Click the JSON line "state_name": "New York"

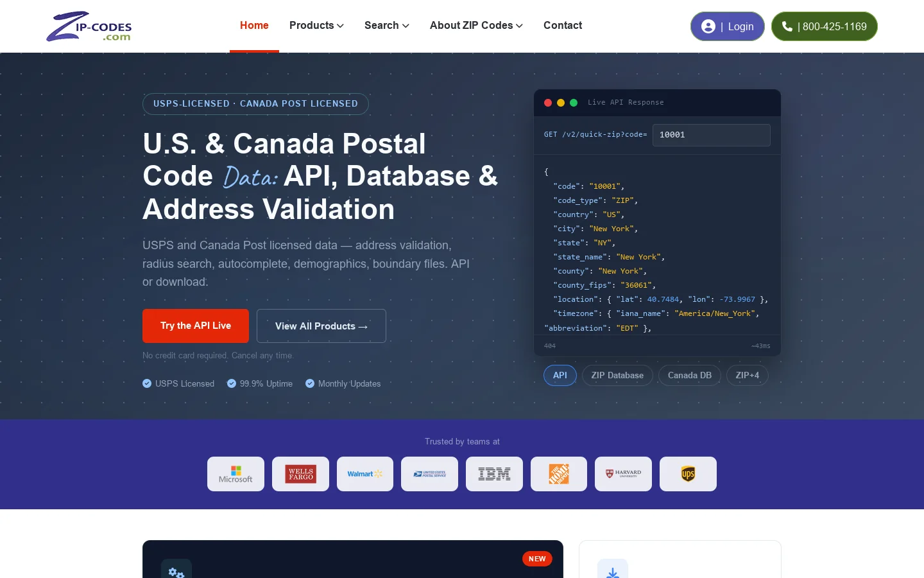[609, 257]
